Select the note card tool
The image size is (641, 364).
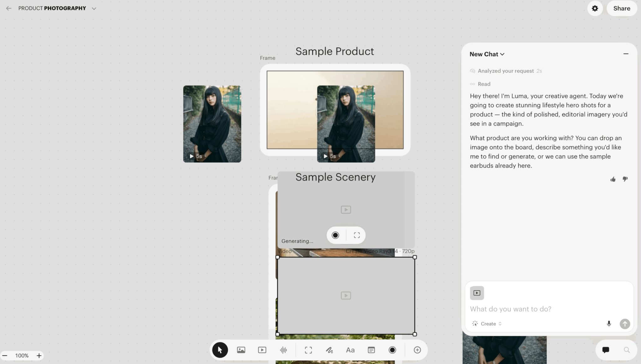(x=371, y=350)
